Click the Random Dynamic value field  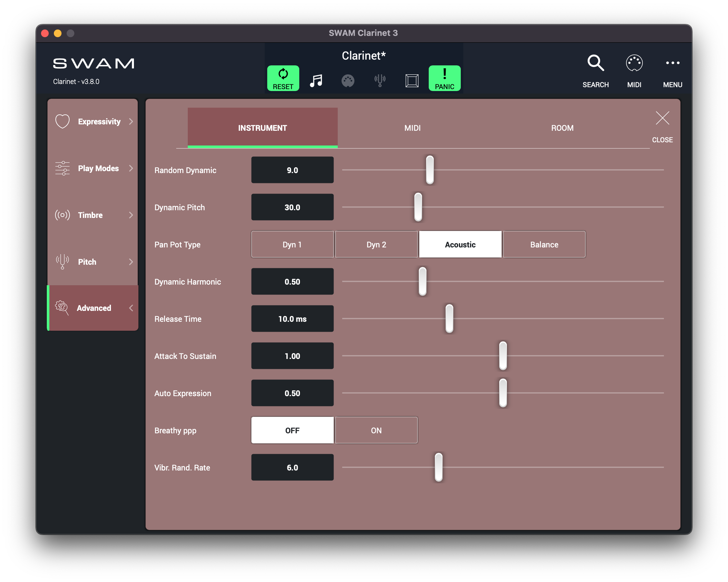pyautogui.click(x=292, y=170)
